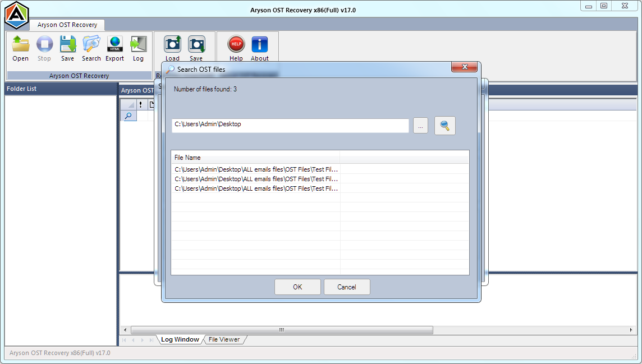Cancel the Search OST files dialog
Image resolution: width=642 pixels, height=364 pixels.
(347, 287)
